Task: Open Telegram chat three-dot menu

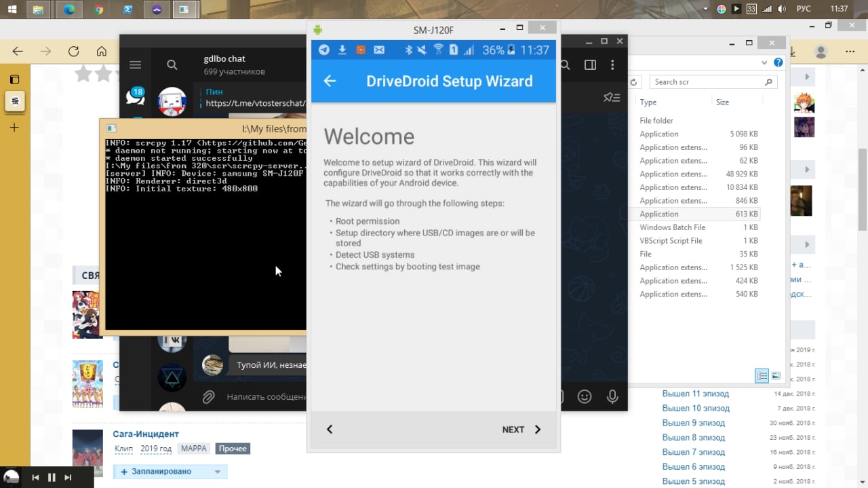Action: 612,65
